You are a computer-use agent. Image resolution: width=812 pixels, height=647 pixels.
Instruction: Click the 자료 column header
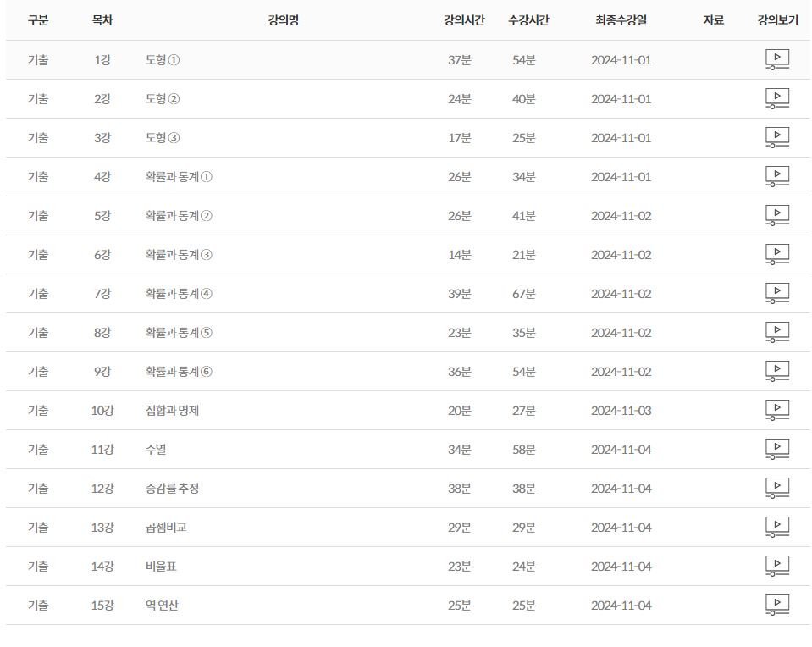(713, 20)
